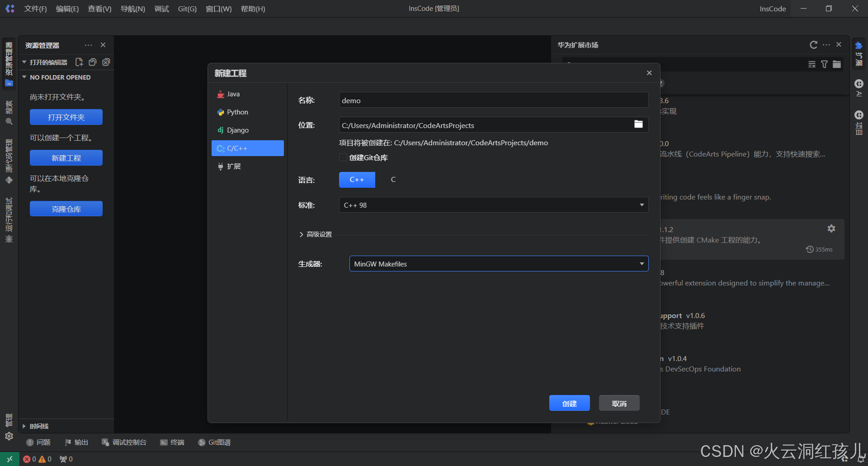Click the InsCode button in title bar

pyautogui.click(x=773, y=9)
